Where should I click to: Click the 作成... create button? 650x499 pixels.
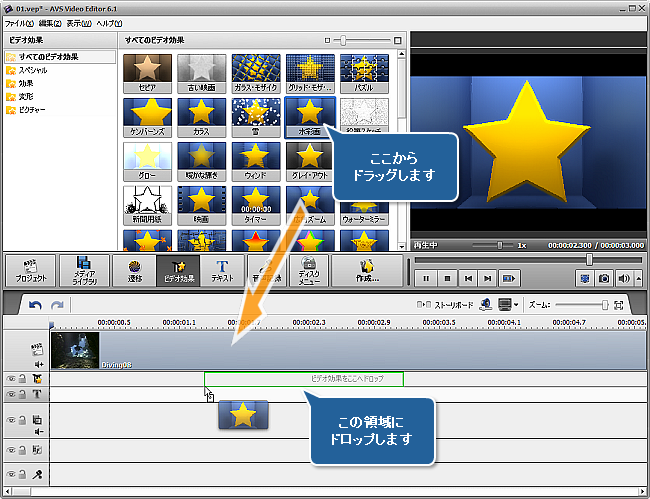click(x=367, y=271)
